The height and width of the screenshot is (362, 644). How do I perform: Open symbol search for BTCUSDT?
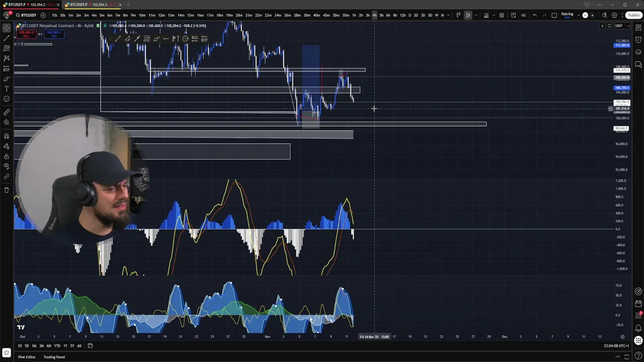pos(26,15)
